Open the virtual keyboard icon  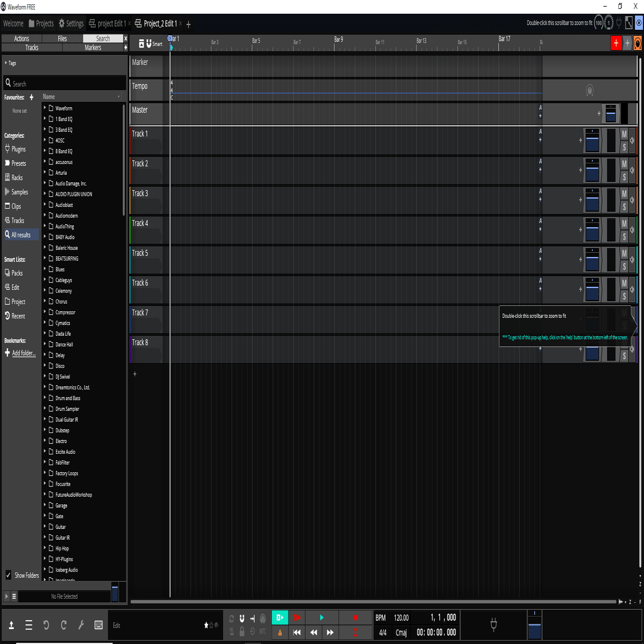[98, 625]
